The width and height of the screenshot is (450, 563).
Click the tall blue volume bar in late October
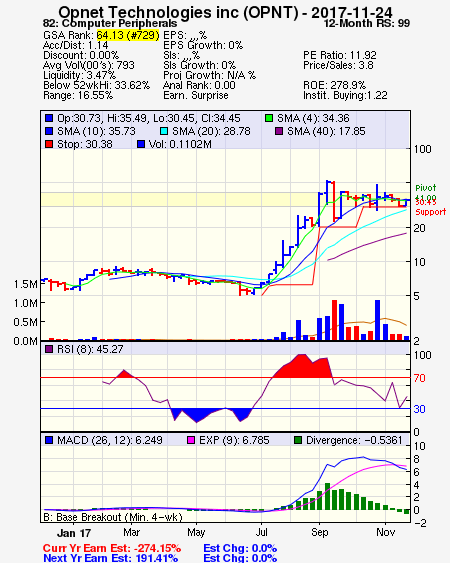377,320
